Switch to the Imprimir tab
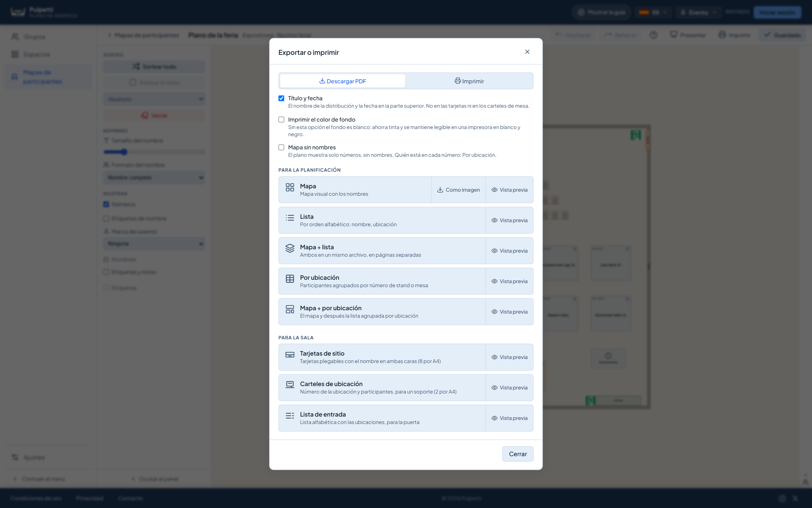This screenshot has height=508, width=812. [469, 81]
